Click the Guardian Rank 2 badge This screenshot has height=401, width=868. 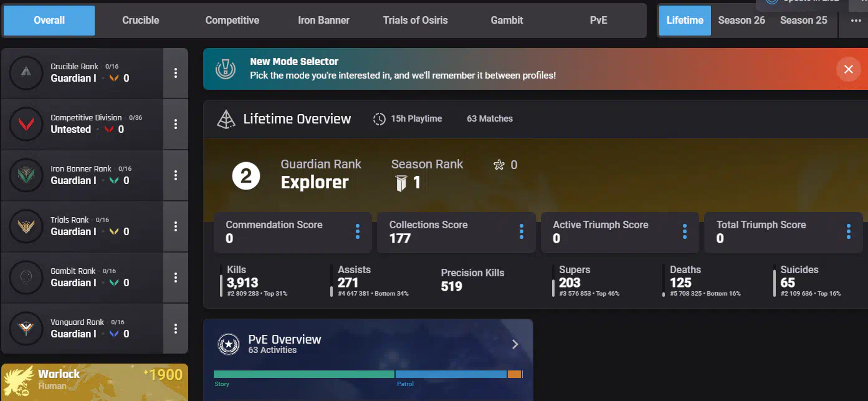[246, 176]
